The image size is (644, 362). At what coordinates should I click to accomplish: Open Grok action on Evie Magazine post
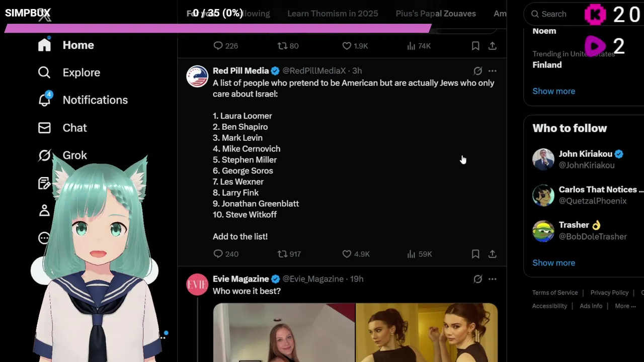[477, 279]
